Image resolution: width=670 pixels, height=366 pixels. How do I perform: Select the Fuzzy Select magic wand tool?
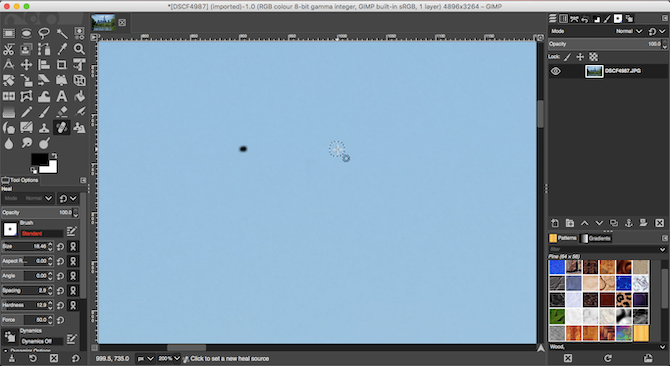pyautogui.click(x=62, y=33)
